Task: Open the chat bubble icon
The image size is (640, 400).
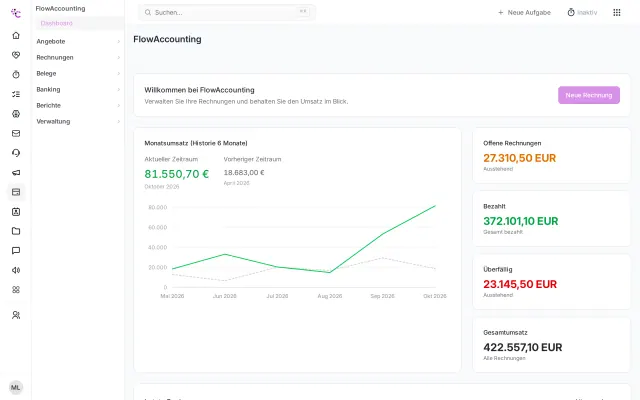Action: coord(16,251)
